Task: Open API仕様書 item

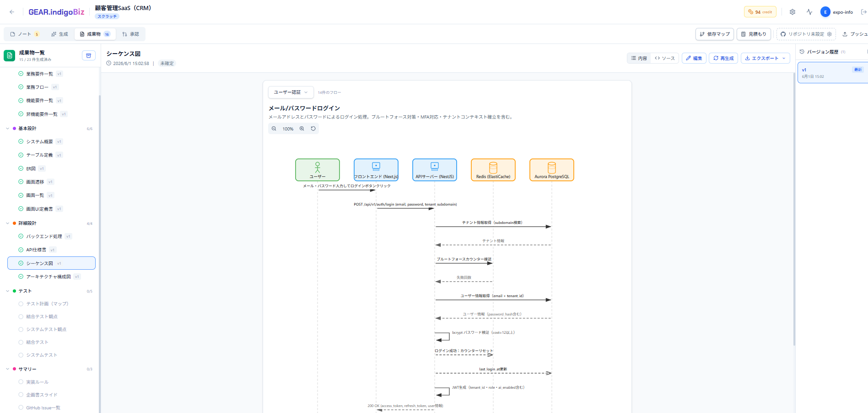Action: pyautogui.click(x=51, y=250)
